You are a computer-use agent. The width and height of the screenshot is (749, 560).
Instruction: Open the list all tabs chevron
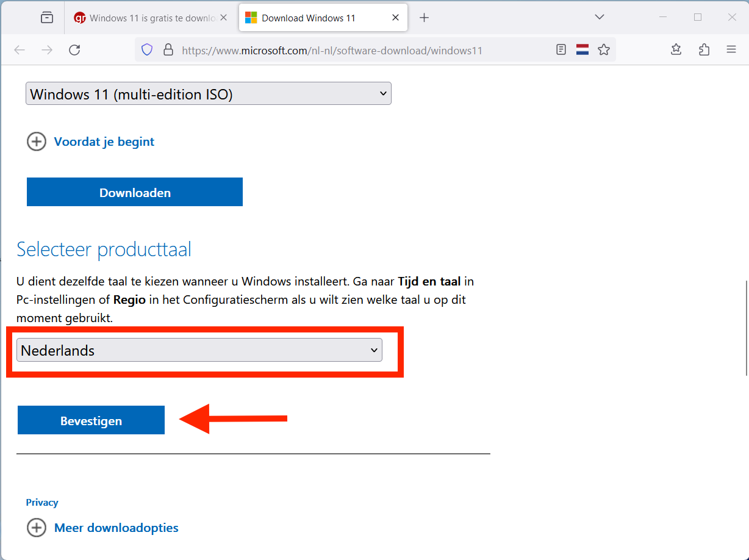pos(599,17)
